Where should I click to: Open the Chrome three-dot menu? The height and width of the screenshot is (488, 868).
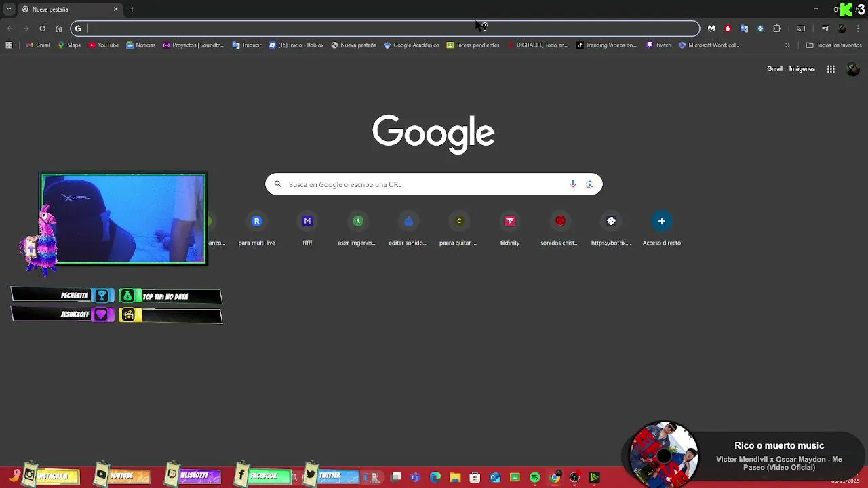coord(859,28)
